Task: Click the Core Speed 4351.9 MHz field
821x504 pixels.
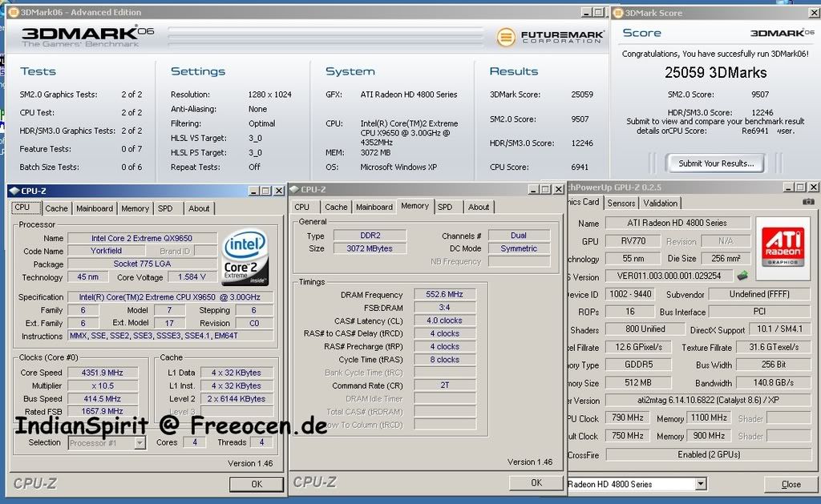Action: point(102,373)
